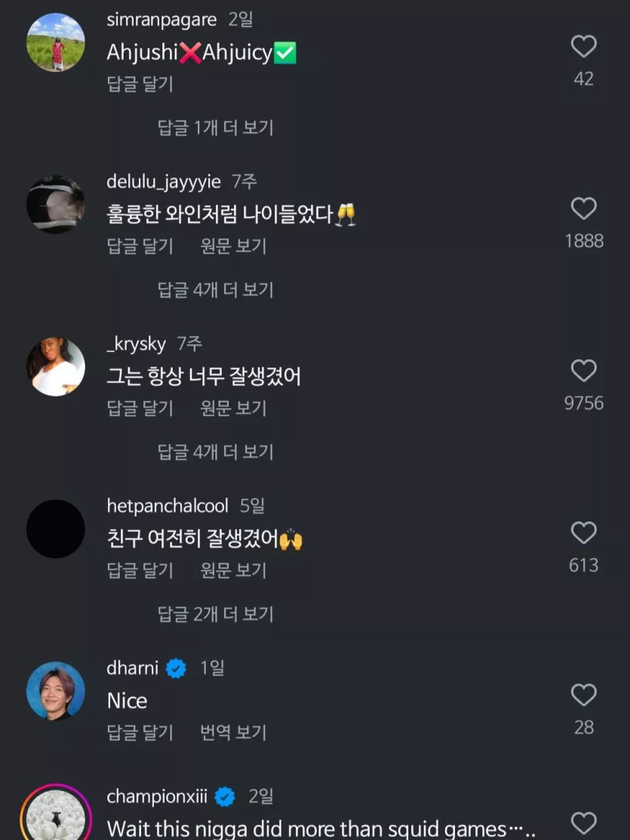The image size is (630, 840).
Task: Open delulu_jayyyie's avatar
Action: click(56, 205)
